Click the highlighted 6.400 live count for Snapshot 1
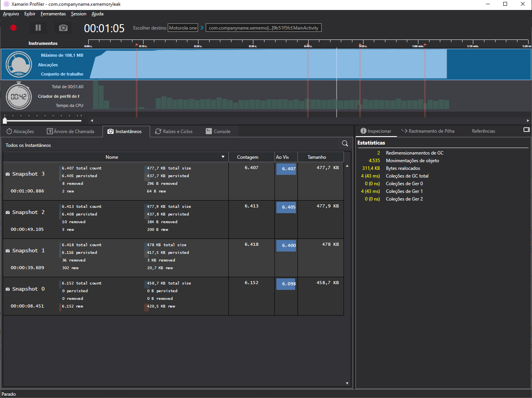Screen dimensions: 532x398 pos(286,245)
